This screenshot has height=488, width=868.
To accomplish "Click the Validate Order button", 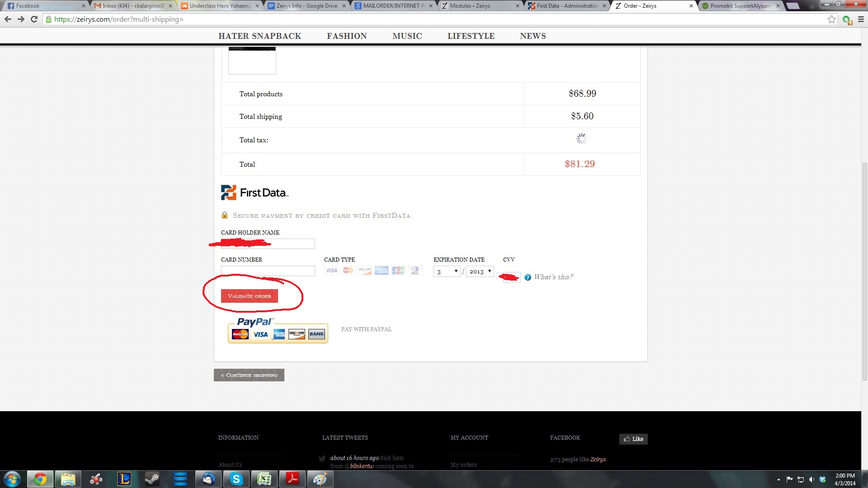I will pyautogui.click(x=249, y=296).
